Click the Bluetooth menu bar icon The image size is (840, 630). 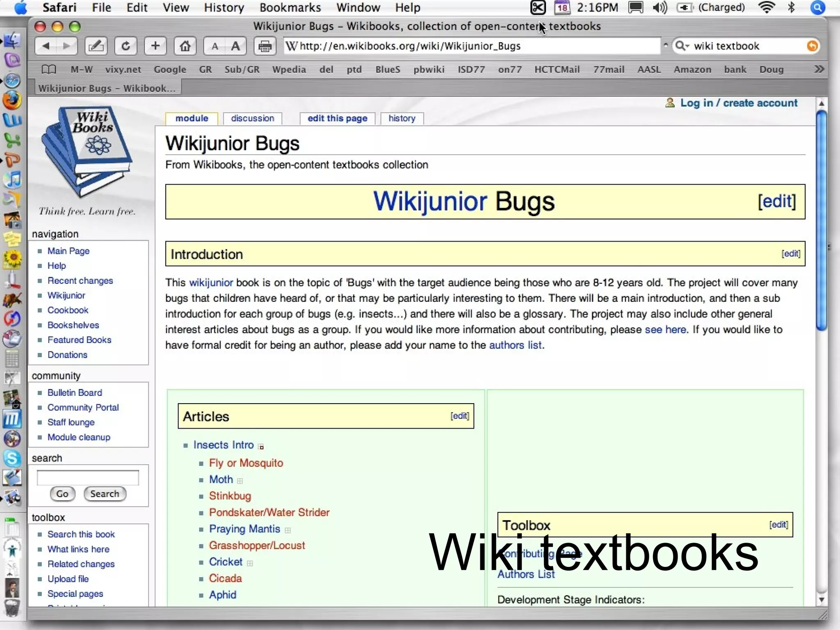point(792,7)
